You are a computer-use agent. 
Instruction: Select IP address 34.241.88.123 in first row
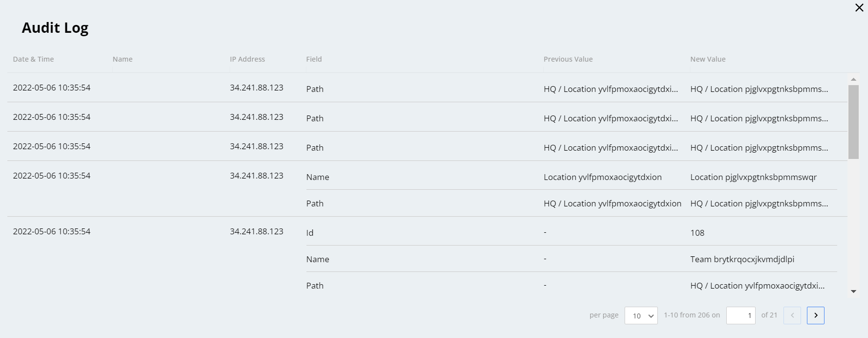(x=257, y=88)
